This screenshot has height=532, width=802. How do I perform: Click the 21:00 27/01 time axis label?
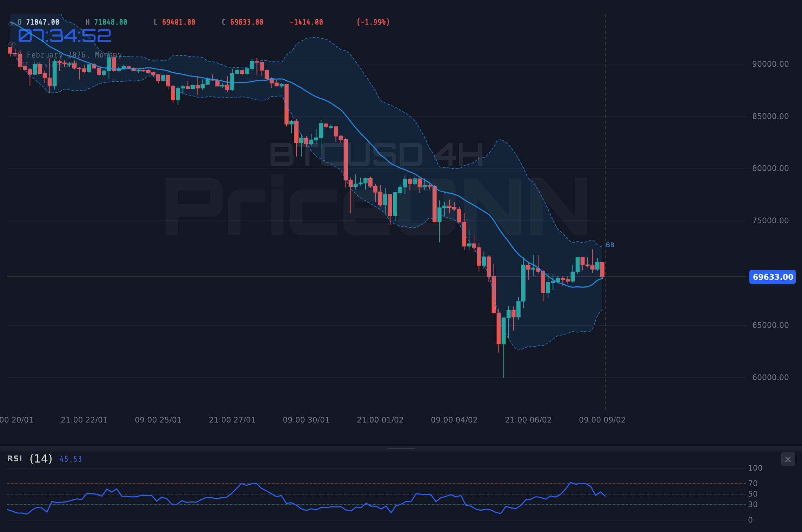[232, 420]
